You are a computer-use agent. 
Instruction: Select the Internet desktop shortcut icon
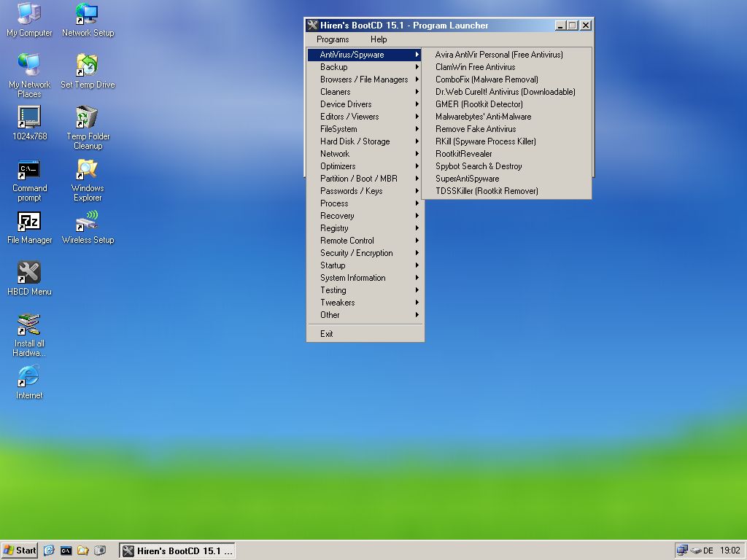tap(29, 376)
